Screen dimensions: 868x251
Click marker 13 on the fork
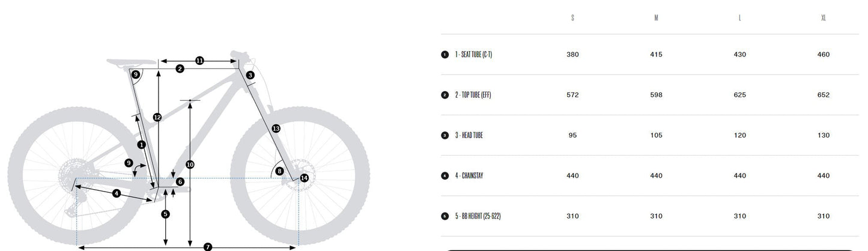click(276, 129)
